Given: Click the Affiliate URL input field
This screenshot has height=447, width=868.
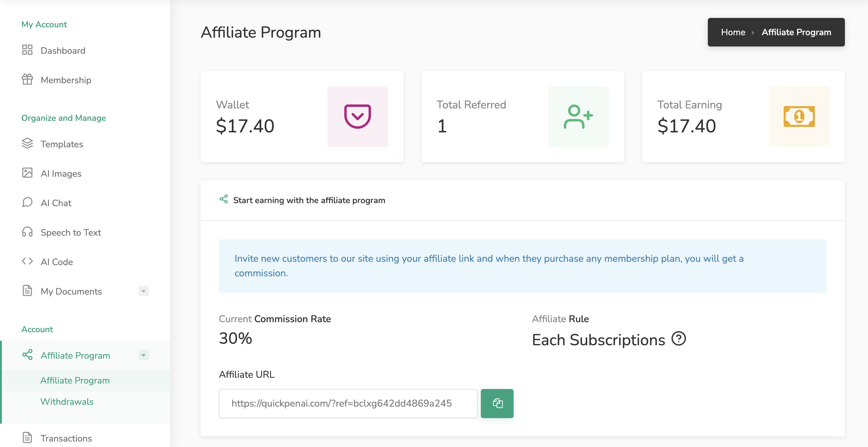Looking at the screenshot, I should click(x=348, y=403).
